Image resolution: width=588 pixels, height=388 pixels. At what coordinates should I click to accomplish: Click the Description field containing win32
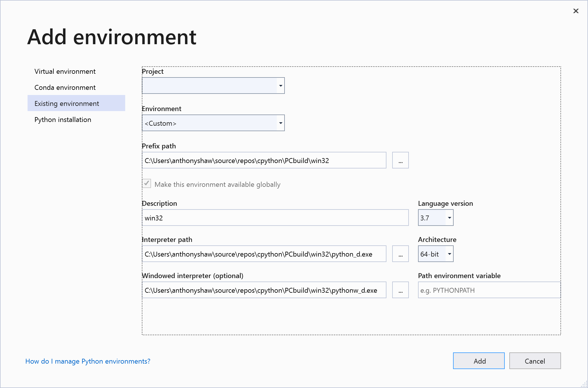275,218
